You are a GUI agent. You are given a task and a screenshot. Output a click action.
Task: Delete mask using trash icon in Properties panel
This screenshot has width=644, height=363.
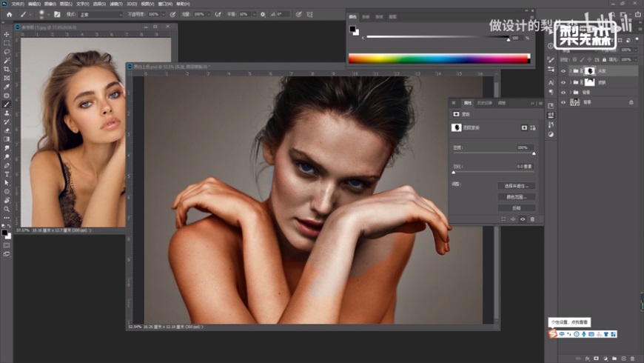(531, 219)
